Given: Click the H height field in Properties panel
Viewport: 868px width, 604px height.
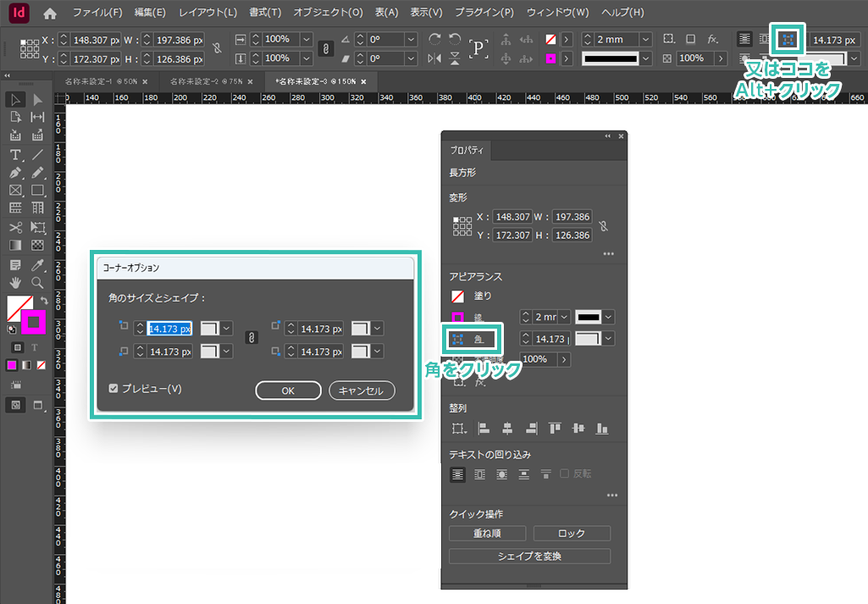Looking at the screenshot, I should click(x=572, y=236).
